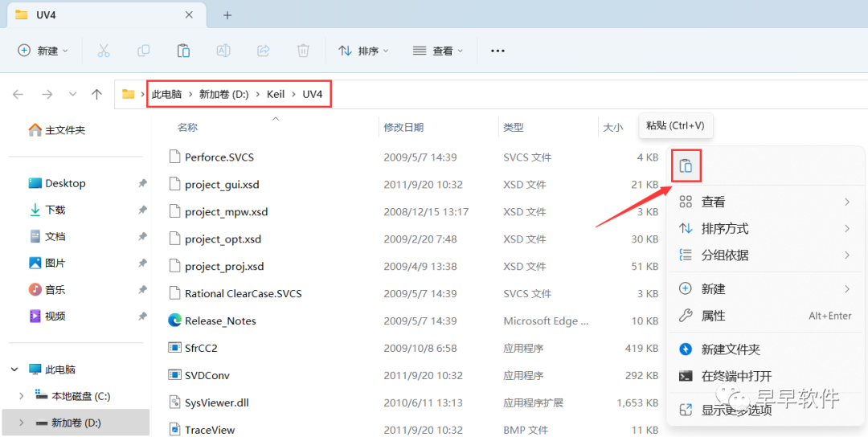The width and height of the screenshot is (868, 437).
Task: Select file SysViewer.dll
Action: (217, 402)
